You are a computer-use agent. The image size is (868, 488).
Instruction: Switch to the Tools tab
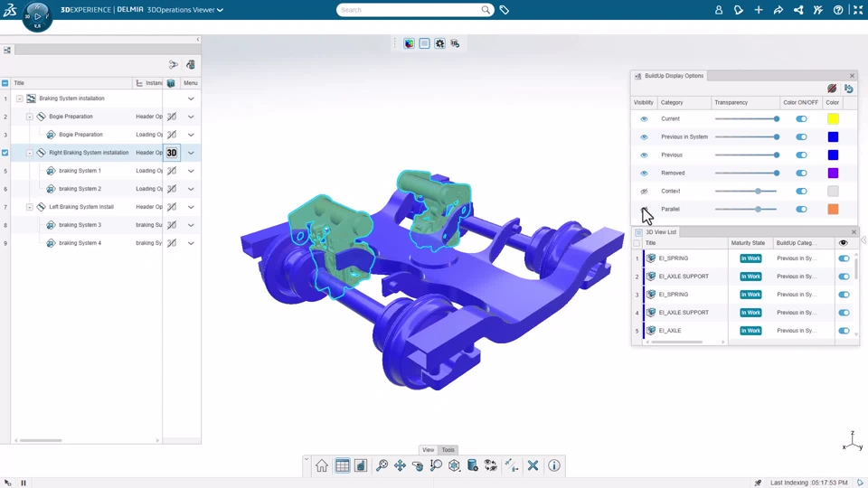tap(448, 450)
